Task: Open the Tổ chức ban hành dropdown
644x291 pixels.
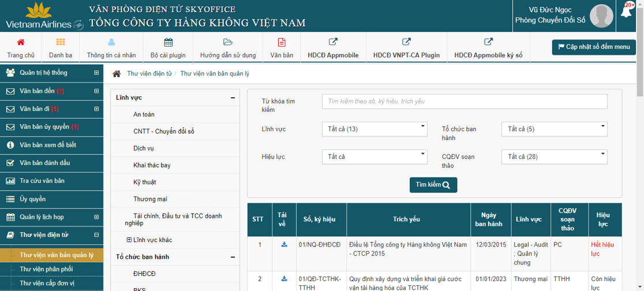Action: (555, 129)
